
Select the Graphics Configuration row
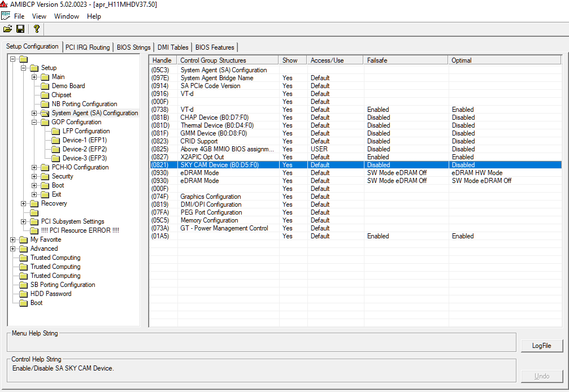(x=355, y=197)
